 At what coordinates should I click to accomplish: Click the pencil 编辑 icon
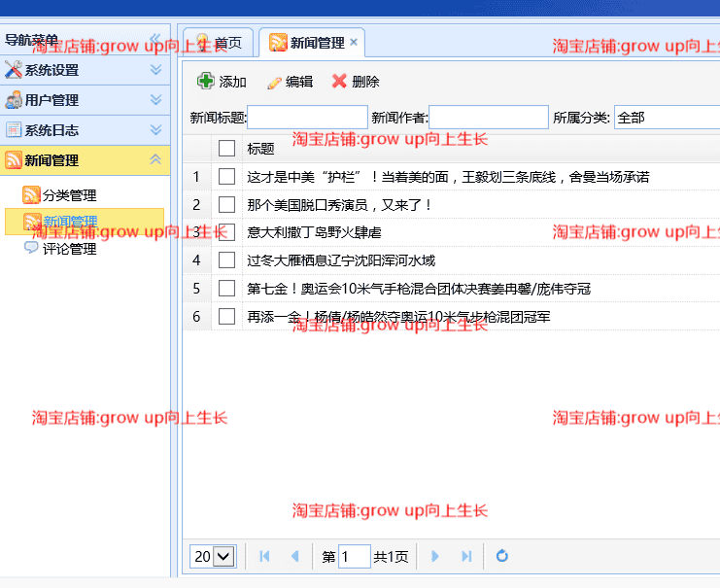pyautogui.click(x=274, y=83)
